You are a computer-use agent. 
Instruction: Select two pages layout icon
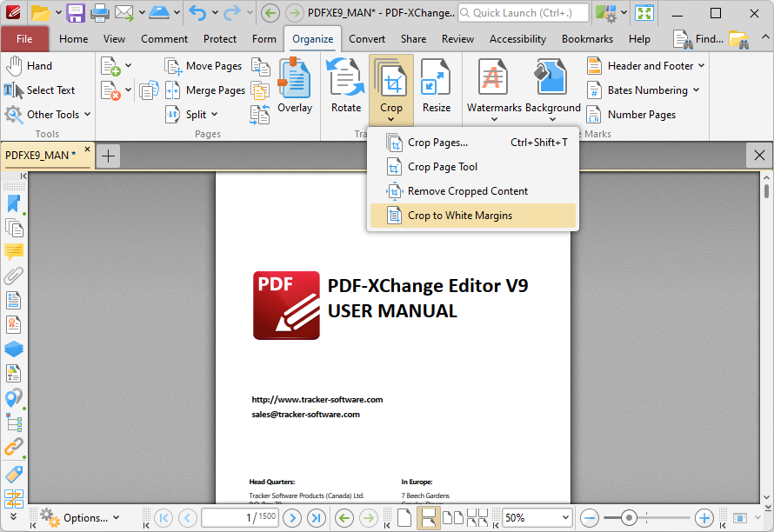tap(452, 518)
